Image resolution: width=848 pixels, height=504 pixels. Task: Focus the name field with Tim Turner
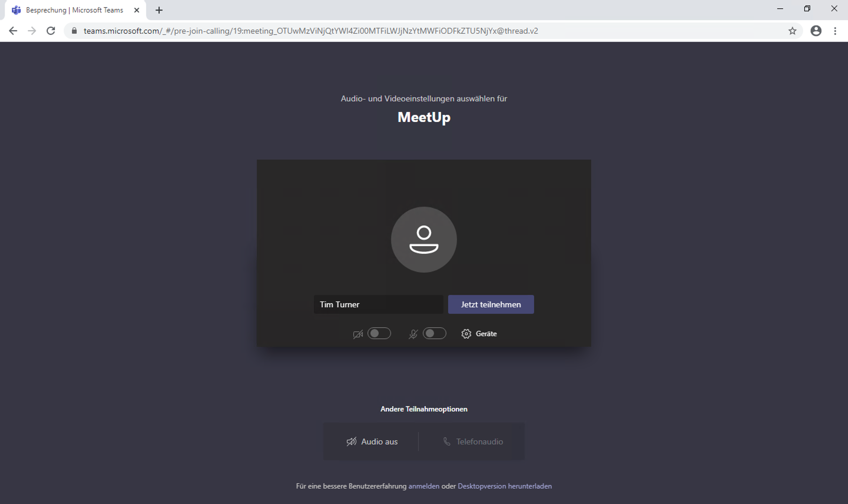pyautogui.click(x=378, y=304)
